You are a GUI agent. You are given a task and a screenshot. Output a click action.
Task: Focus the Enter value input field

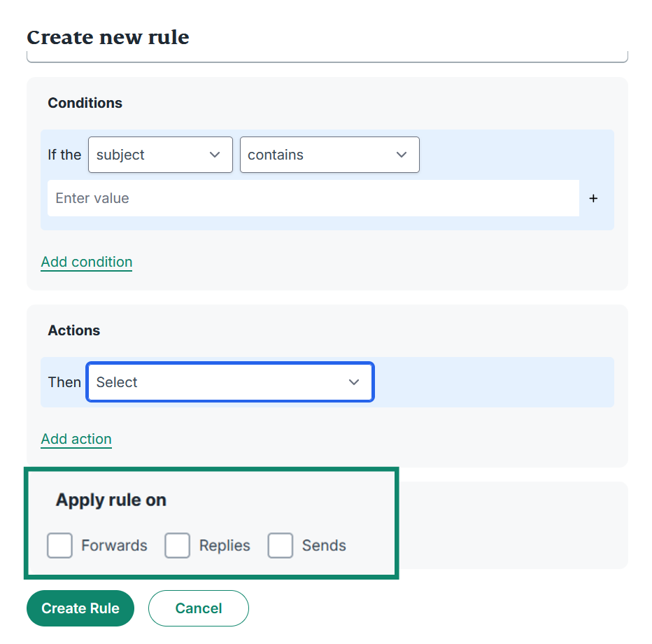(x=313, y=198)
